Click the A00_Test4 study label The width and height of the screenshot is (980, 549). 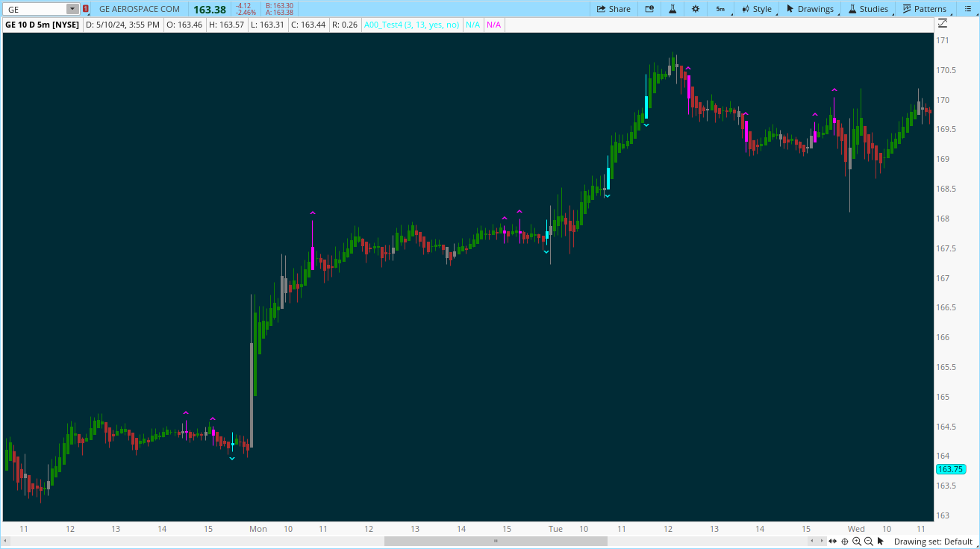(x=412, y=25)
